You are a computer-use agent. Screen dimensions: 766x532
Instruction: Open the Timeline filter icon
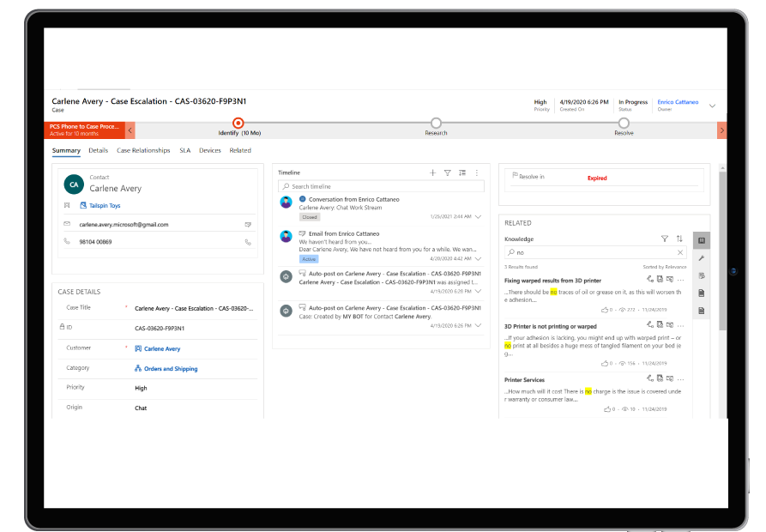click(447, 173)
